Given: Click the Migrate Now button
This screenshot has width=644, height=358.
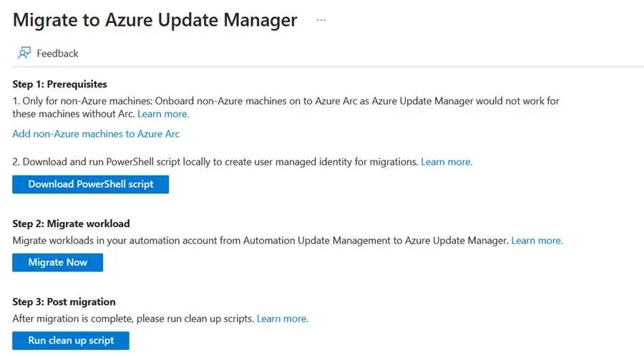Looking at the screenshot, I should pos(57,262).
